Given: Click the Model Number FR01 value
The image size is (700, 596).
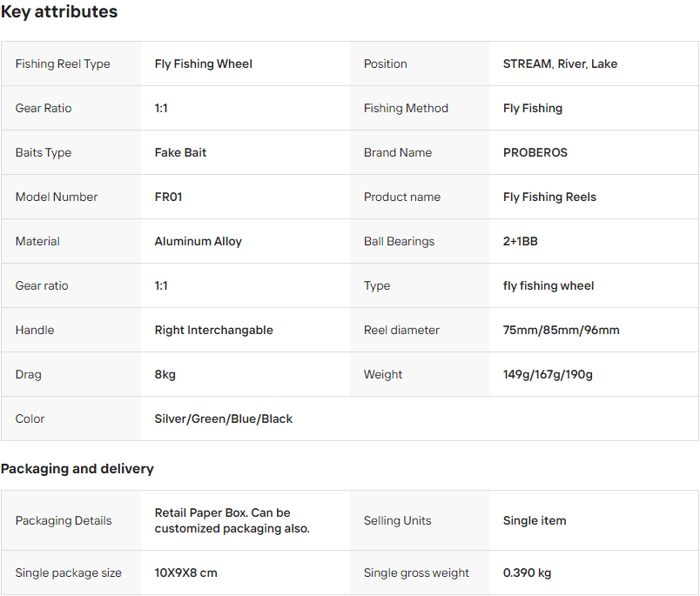Looking at the screenshot, I should click(168, 197).
